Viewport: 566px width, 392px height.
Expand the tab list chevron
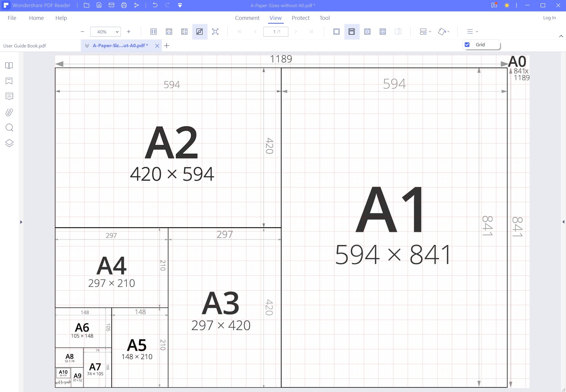[x=87, y=46]
